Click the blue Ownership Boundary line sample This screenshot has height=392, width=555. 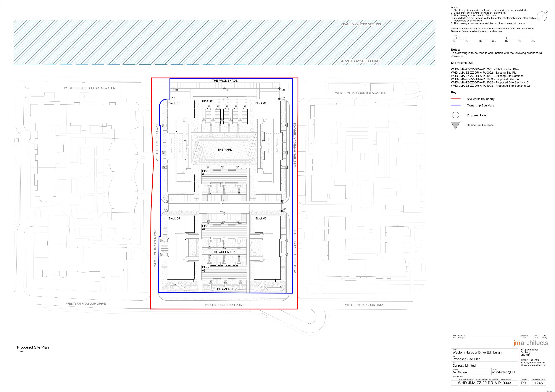click(x=456, y=105)
